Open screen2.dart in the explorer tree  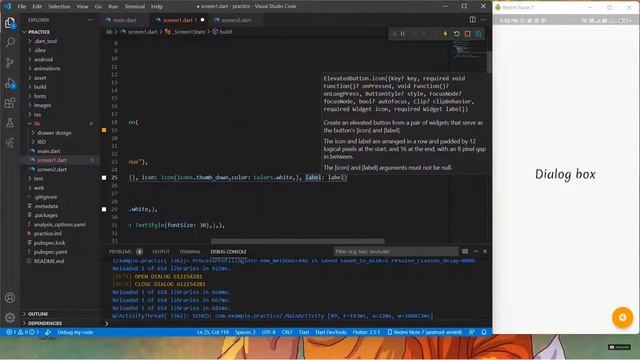pyautogui.click(x=51, y=170)
